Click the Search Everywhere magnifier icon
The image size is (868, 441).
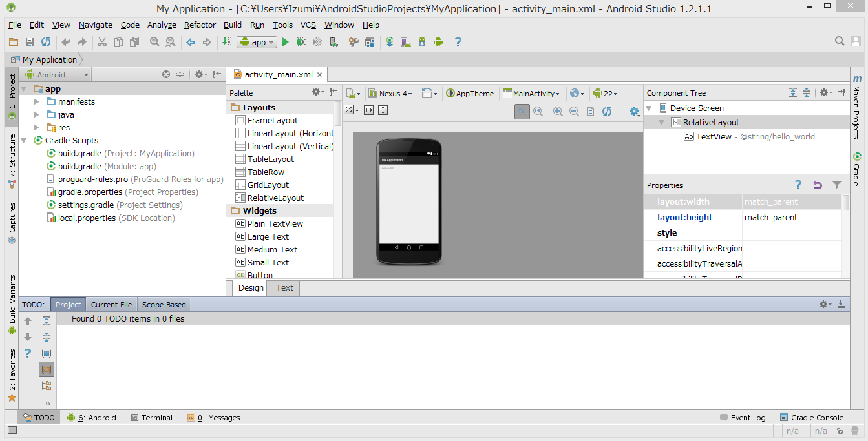pos(840,41)
